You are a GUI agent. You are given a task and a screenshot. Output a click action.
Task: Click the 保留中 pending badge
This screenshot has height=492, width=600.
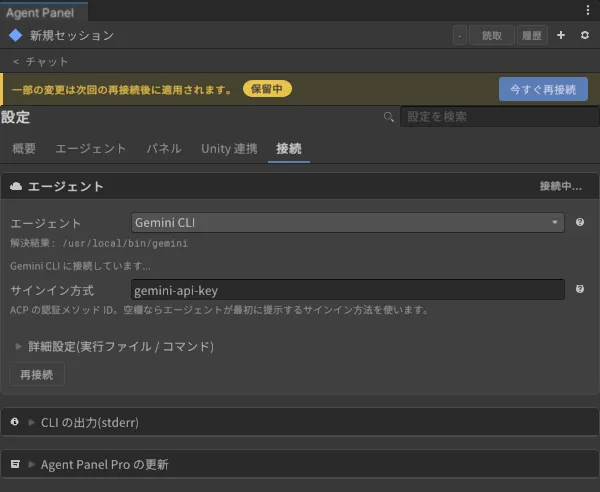click(267, 89)
